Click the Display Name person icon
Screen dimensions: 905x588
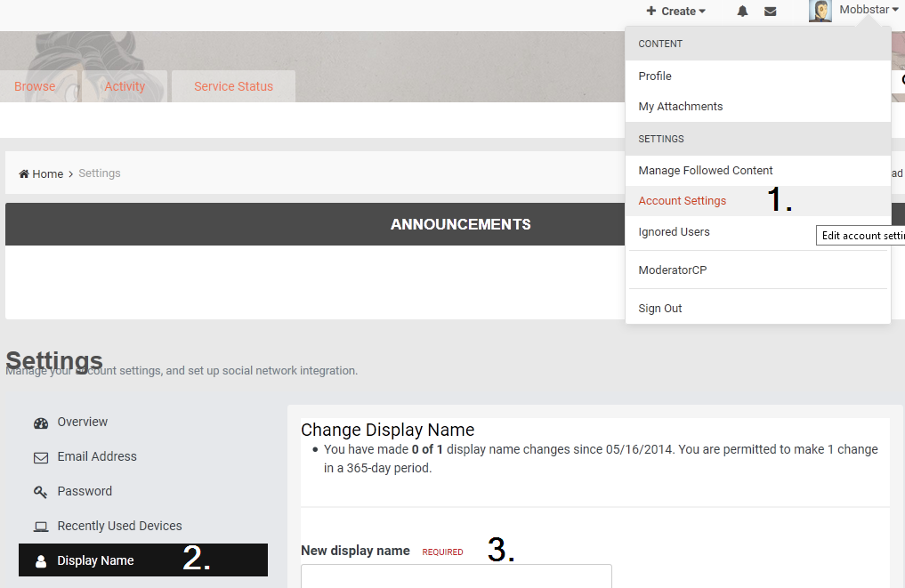(x=41, y=561)
